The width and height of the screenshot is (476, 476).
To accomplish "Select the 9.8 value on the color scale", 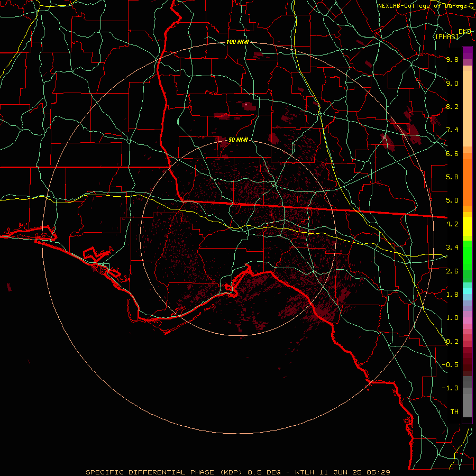I will [x=452, y=59].
